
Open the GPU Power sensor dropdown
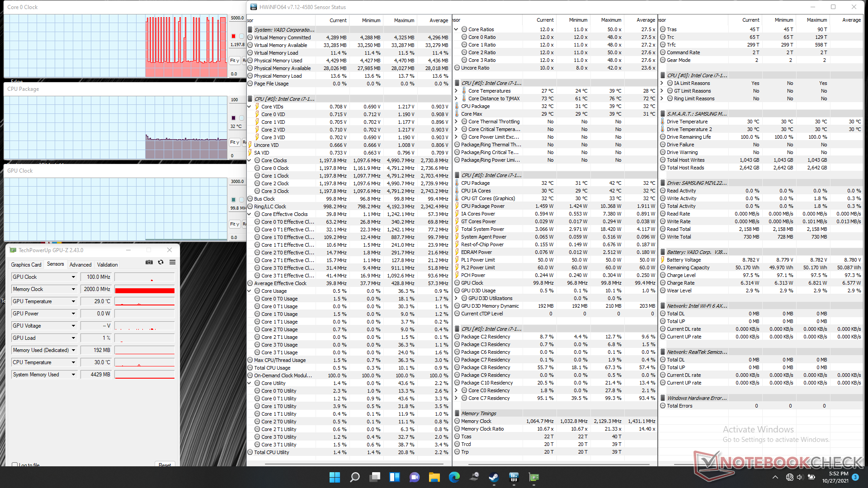(73, 314)
